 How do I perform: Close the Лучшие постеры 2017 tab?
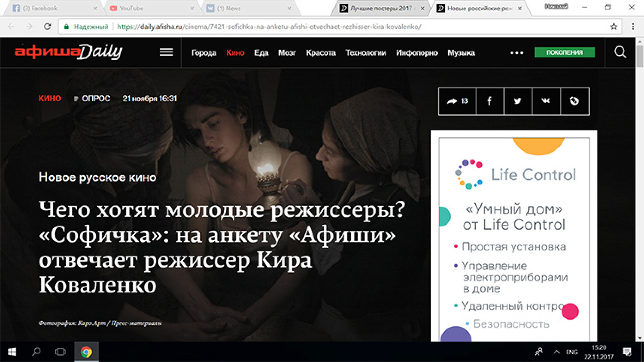[x=423, y=8]
